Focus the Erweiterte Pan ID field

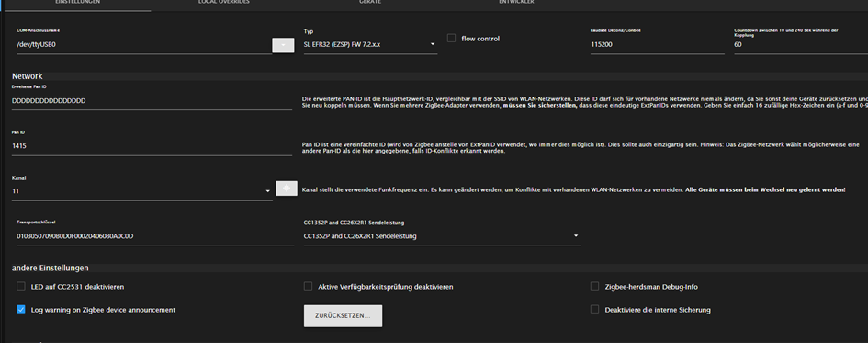click(x=152, y=101)
